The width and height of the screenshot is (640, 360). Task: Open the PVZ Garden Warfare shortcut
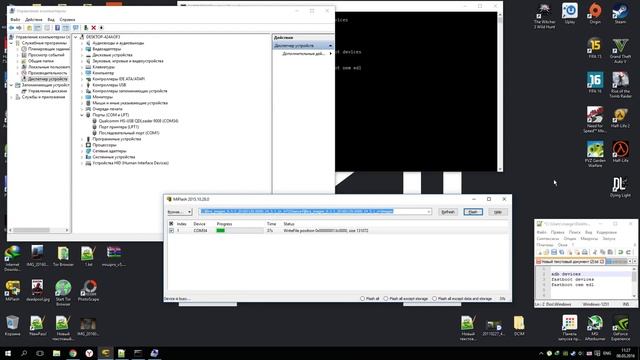pos(595,154)
